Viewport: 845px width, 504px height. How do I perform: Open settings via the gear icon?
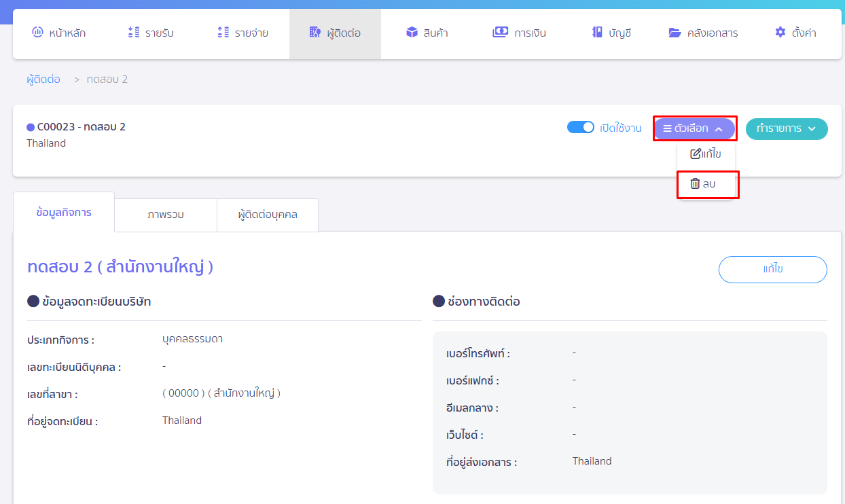780,33
